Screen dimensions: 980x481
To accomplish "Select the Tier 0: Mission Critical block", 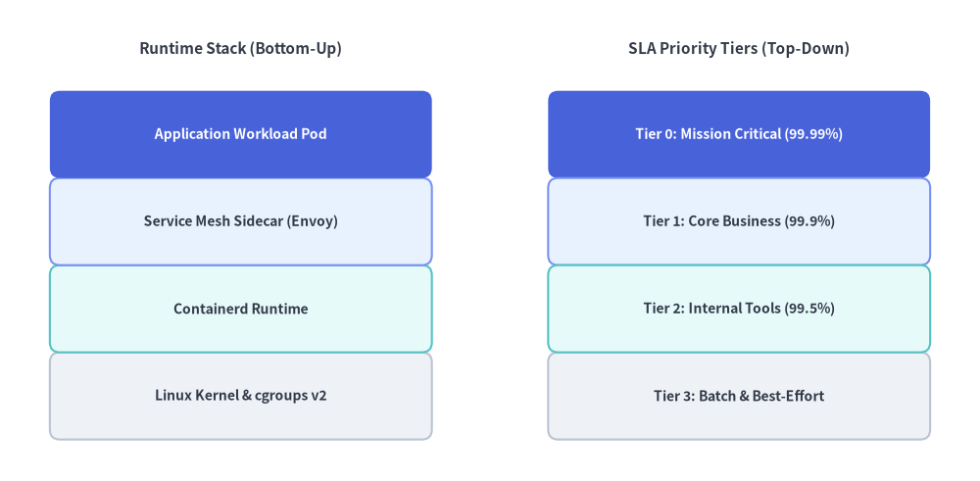I will point(739,134).
